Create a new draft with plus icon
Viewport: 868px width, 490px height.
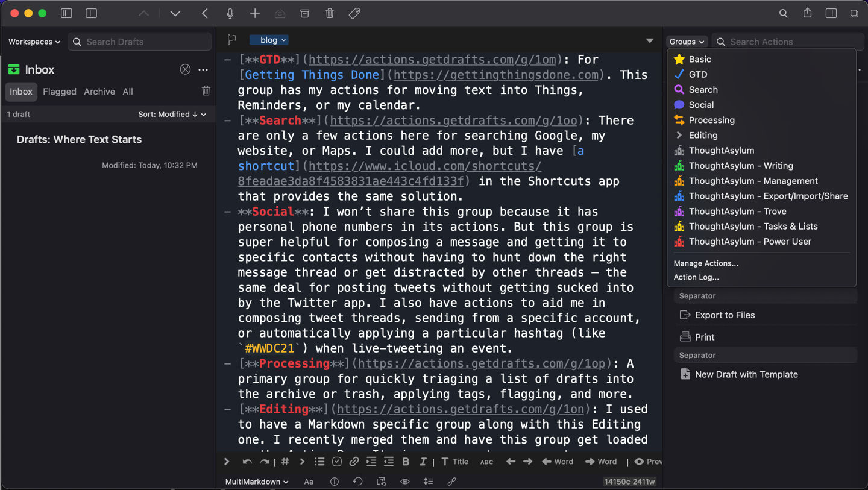pos(255,13)
